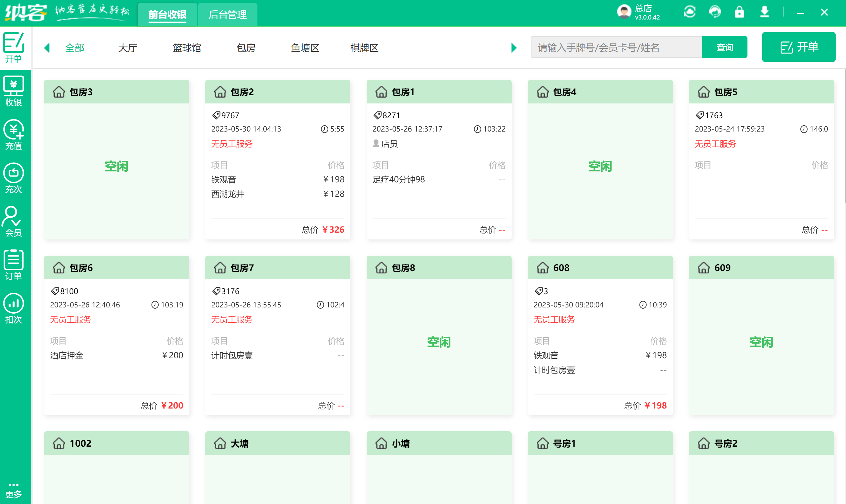Switch to the 后台管理 tab
The height and width of the screenshot is (504, 846).
(x=228, y=14)
